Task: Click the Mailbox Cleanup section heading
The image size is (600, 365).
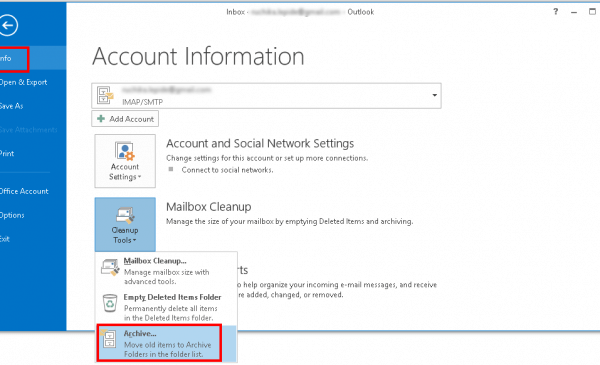Action: pyautogui.click(x=209, y=207)
